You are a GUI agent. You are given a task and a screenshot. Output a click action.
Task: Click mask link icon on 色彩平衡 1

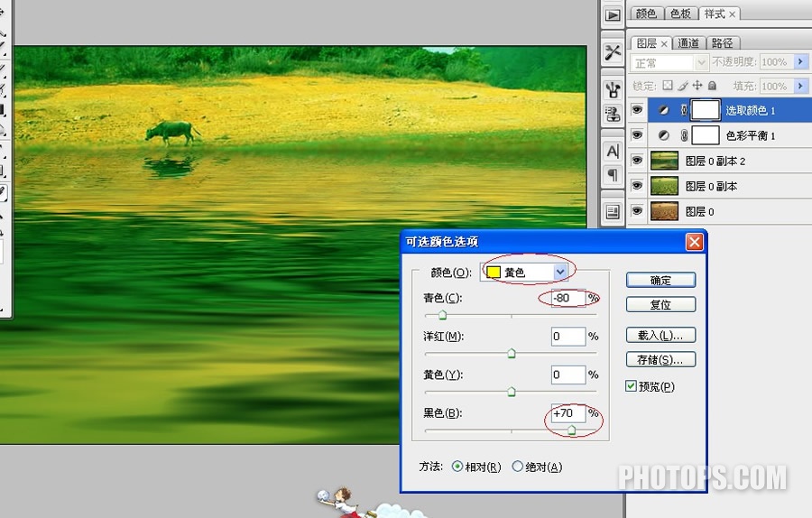pyautogui.click(x=684, y=135)
